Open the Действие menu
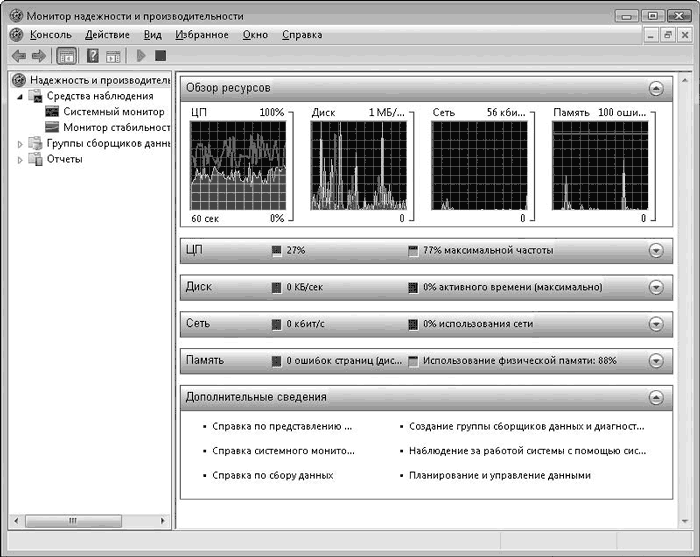The height and width of the screenshot is (557, 700). point(107,35)
